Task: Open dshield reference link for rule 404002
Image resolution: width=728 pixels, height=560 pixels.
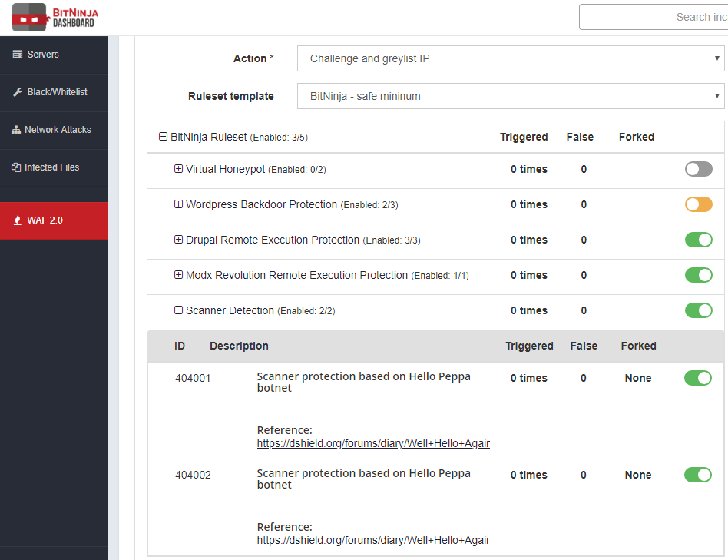Action: [x=373, y=540]
